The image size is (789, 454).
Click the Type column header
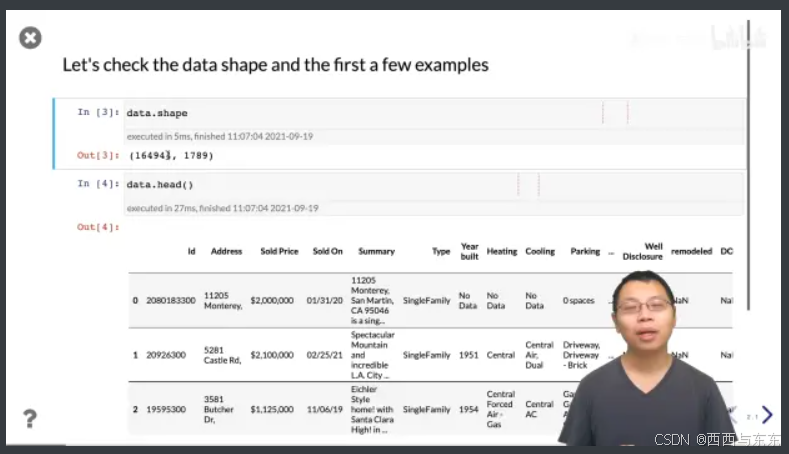click(x=441, y=251)
